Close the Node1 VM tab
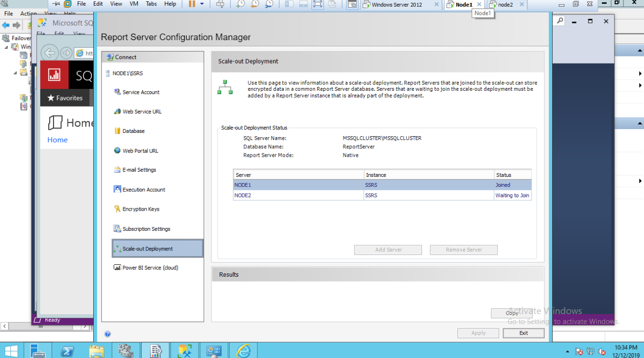 [x=479, y=4]
